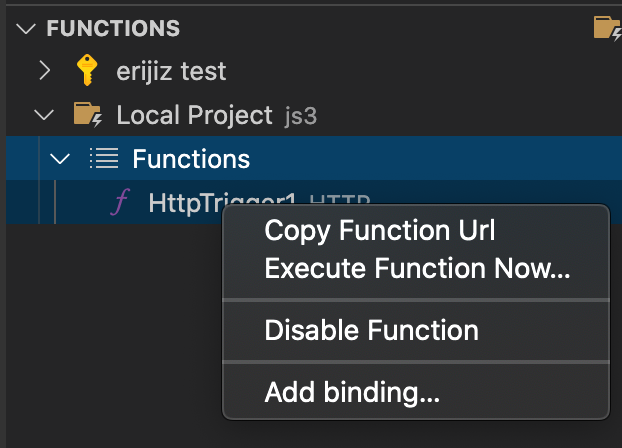The width and height of the screenshot is (622, 448).
Task: Choose Copy Function Url from the menu
Action: pyautogui.click(x=380, y=231)
